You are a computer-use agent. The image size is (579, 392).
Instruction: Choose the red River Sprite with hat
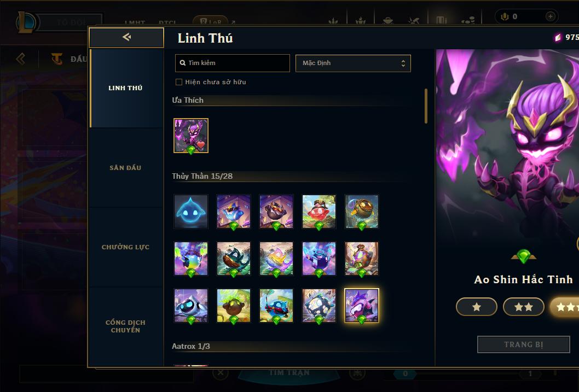pyautogui.click(x=319, y=212)
